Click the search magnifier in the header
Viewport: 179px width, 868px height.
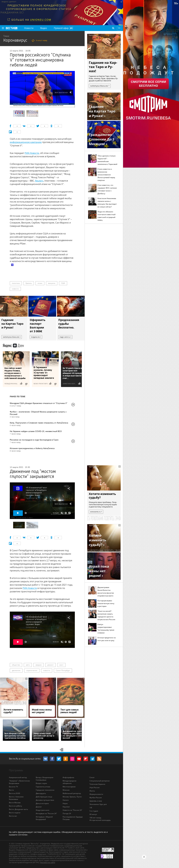click(113, 28)
